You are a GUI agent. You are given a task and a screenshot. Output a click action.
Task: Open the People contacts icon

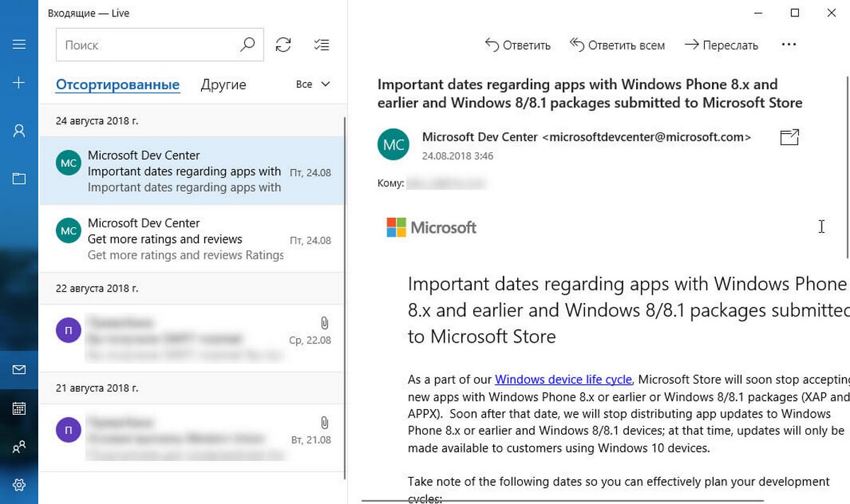pos(19,447)
